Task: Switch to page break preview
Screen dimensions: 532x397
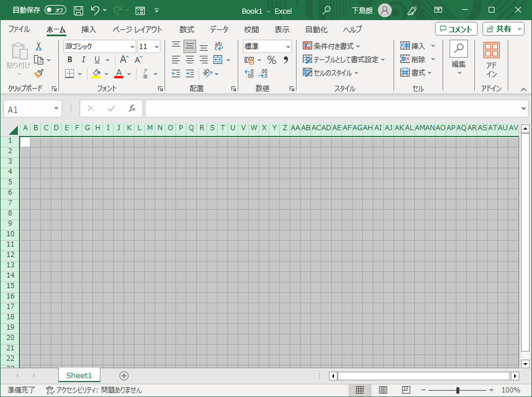Action: pyautogui.click(x=406, y=390)
